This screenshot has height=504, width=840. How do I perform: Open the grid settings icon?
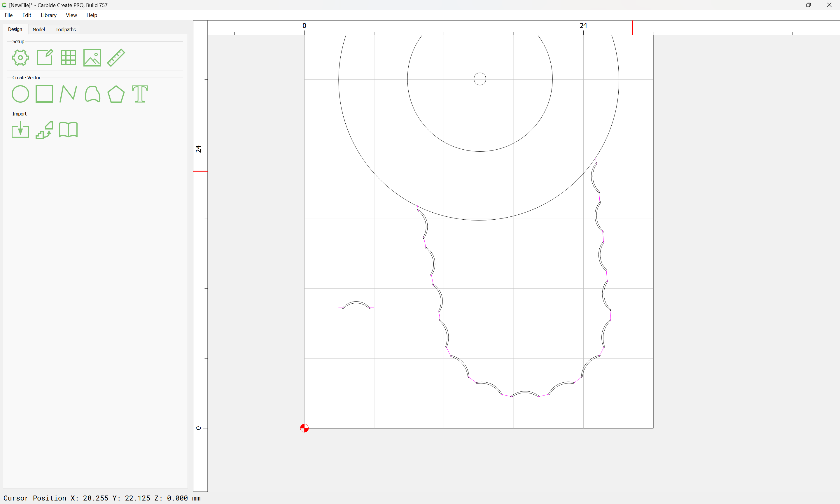(x=68, y=57)
